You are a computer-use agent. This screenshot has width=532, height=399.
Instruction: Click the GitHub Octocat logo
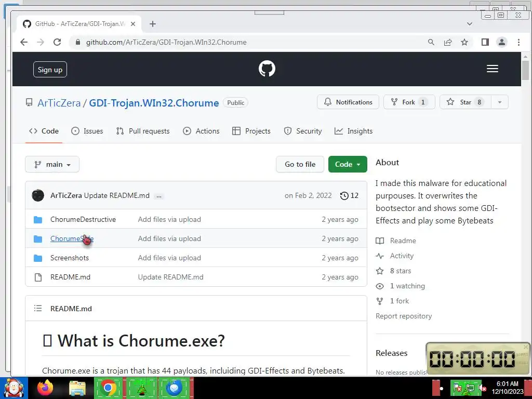coord(267,69)
